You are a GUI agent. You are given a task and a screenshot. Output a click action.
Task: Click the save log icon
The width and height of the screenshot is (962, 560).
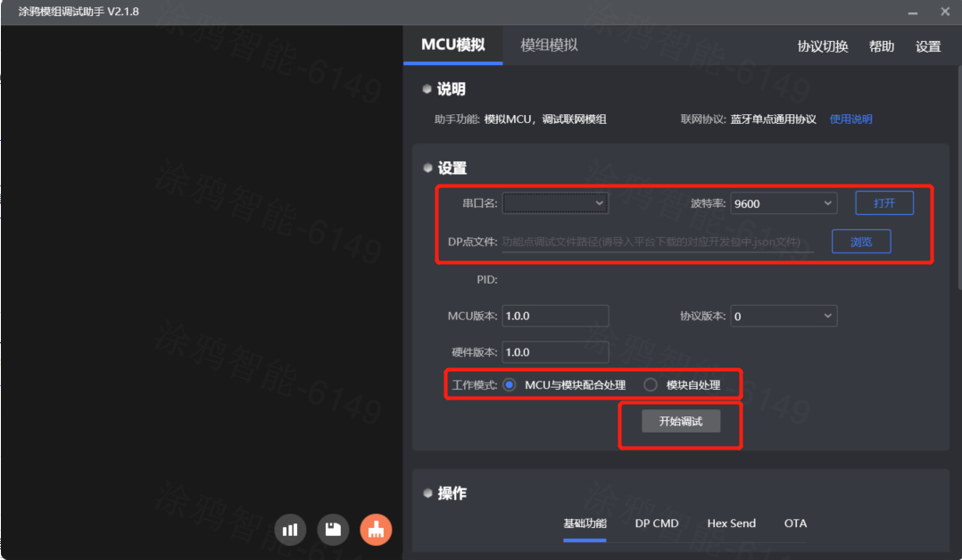[333, 530]
